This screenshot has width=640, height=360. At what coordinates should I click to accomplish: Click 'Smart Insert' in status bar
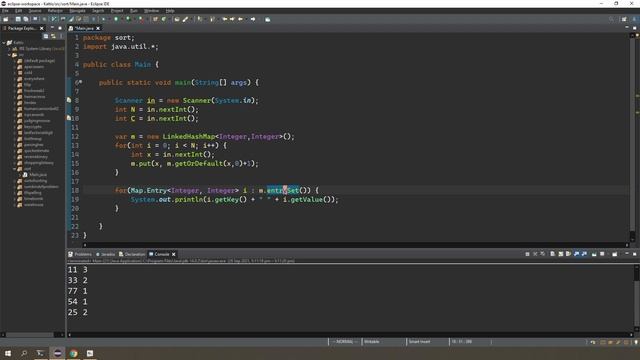pyautogui.click(x=420, y=341)
